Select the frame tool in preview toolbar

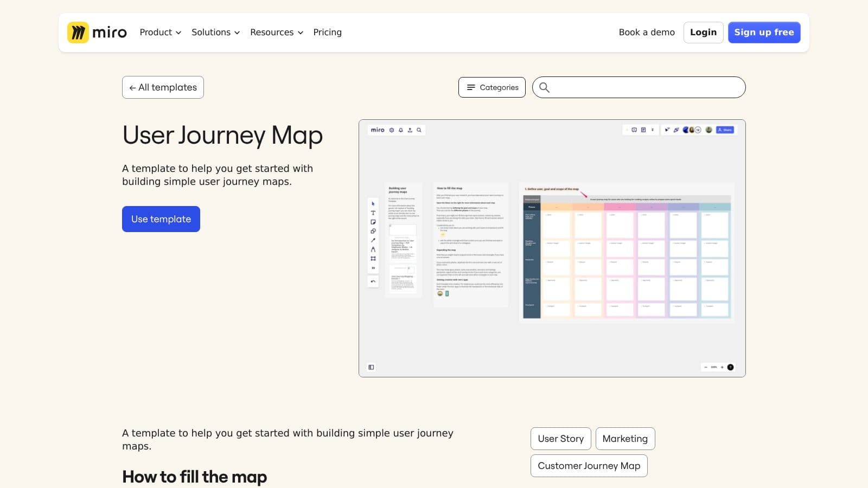(x=373, y=259)
